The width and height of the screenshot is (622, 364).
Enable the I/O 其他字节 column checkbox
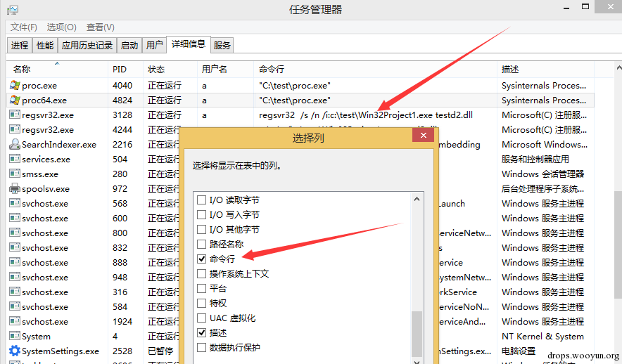pyautogui.click(x=201, y=229)
